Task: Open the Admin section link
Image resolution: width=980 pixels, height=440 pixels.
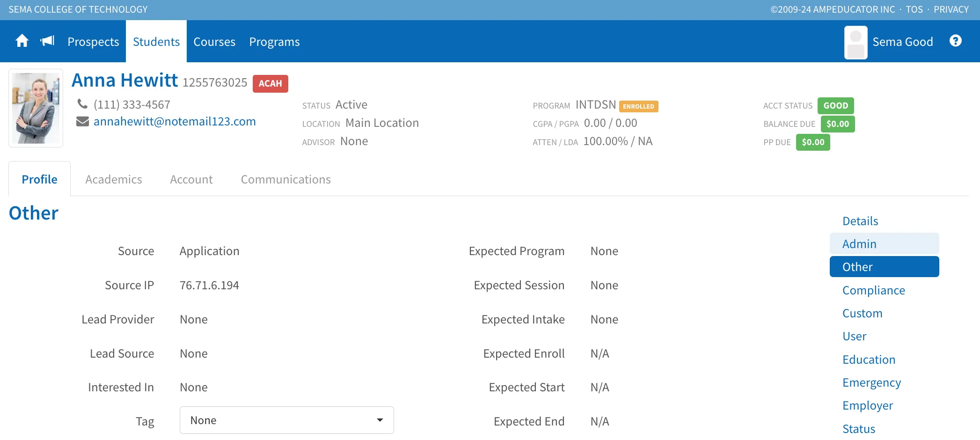Action: 885,244
